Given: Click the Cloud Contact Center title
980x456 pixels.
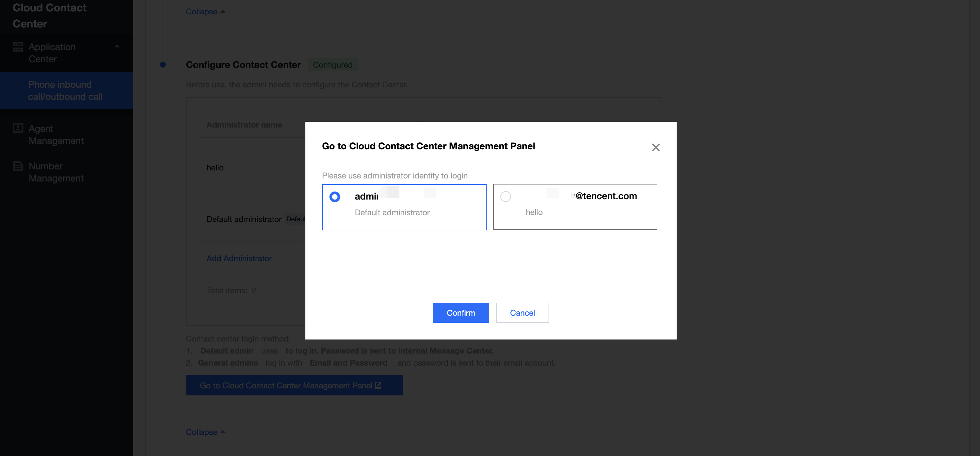Looking at the screenshot, I should click(50, 16).
